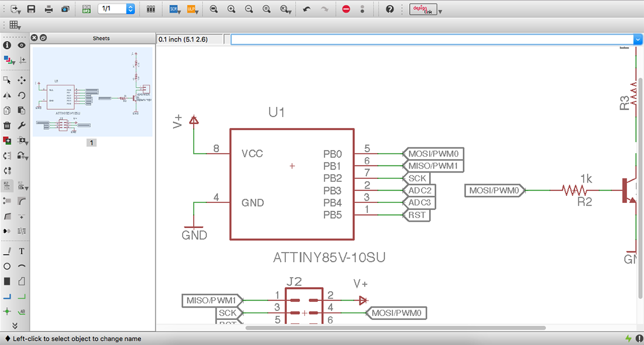
Task: Save the schematic with the floppy icon
Action: coord(31,9)
